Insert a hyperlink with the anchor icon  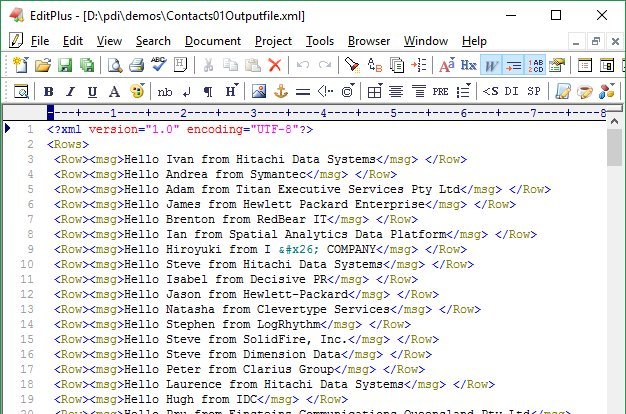pos(281,91)
